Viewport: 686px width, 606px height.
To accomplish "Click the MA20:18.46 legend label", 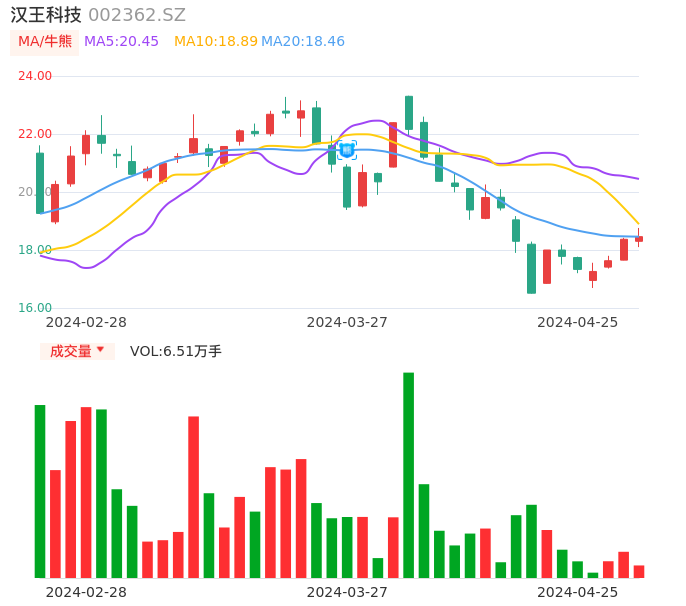I will click(303, 42).
